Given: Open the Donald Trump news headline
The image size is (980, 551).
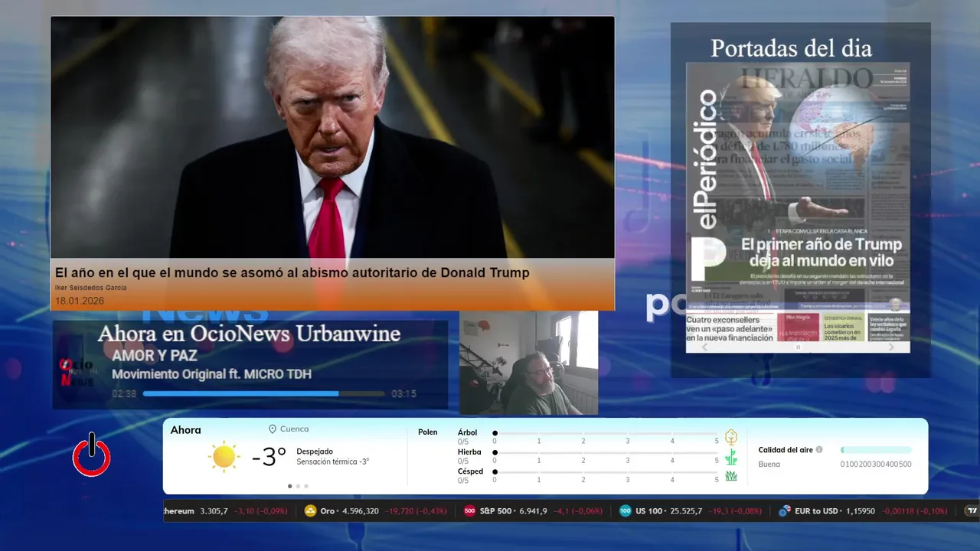Looking at the screenshot, I should tap(292, 272).
